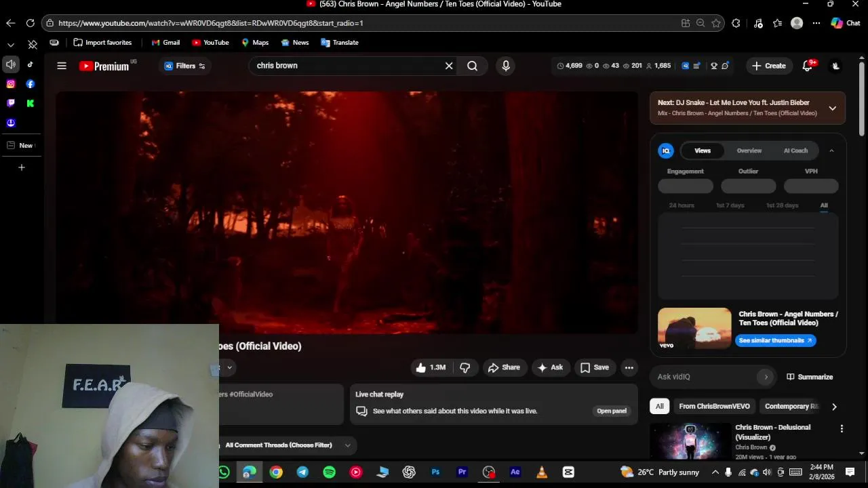Add this page to favorites with the star
This screenshot has width=868, height=488.
click(716, 23)
